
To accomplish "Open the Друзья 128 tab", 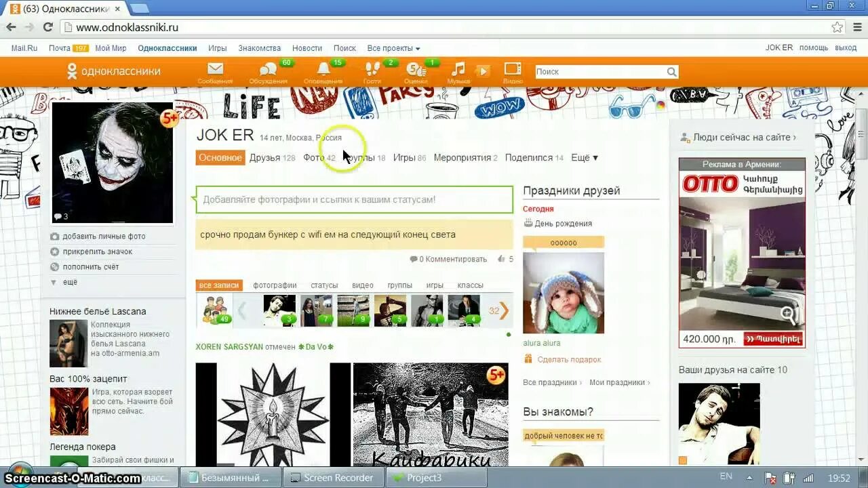I will pyautogui.click(x=272, y=157).
